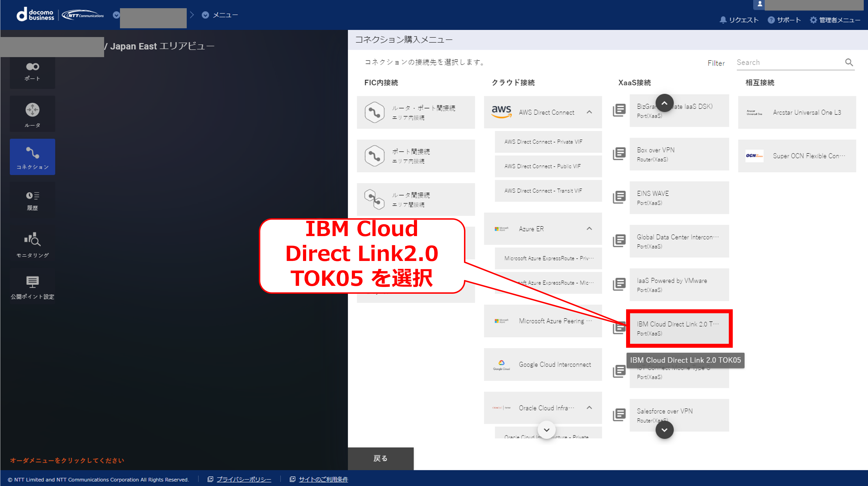868x486 pixels.
Task: Select ルータ間接続 エリア間接続
Action: tap(415, 199)
